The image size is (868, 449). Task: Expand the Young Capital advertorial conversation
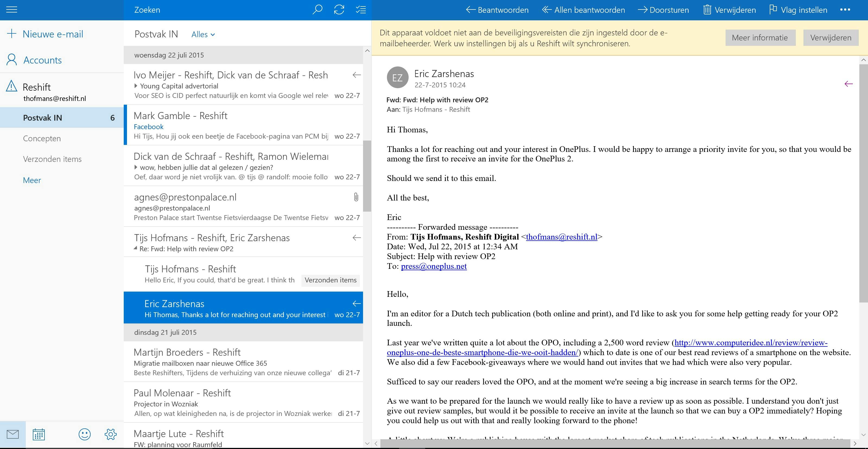click(x=136, y=86)
